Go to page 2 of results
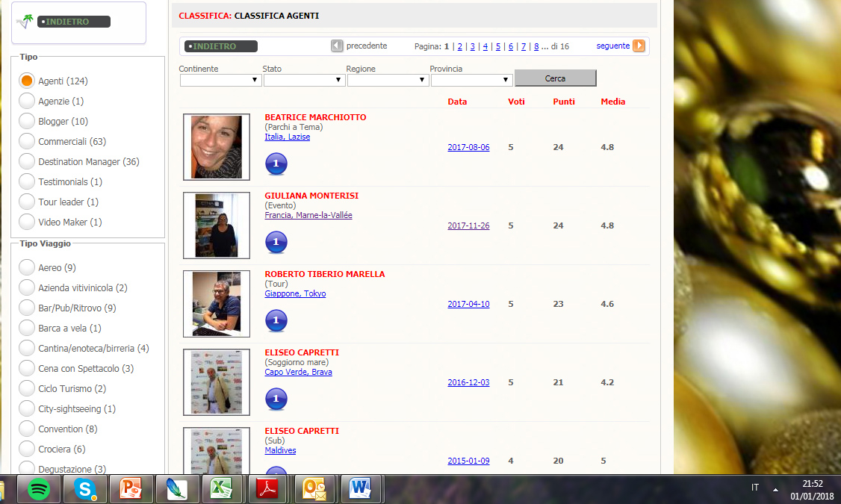 click(x=459, y=46)
